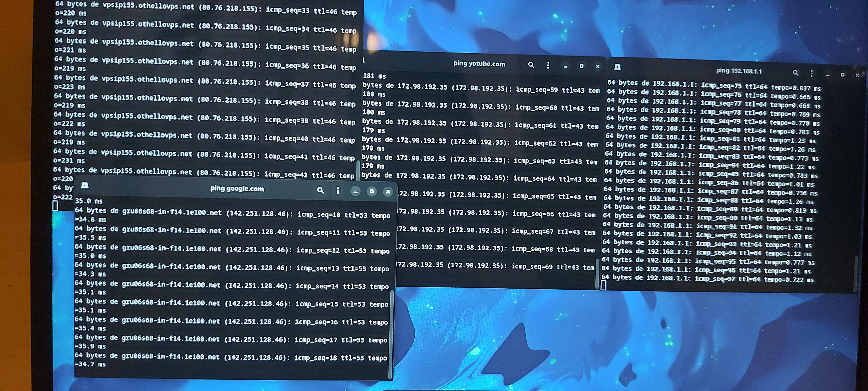
Task: Maximize the ping yotube.com terminal window
Action: tap(581, 66)
